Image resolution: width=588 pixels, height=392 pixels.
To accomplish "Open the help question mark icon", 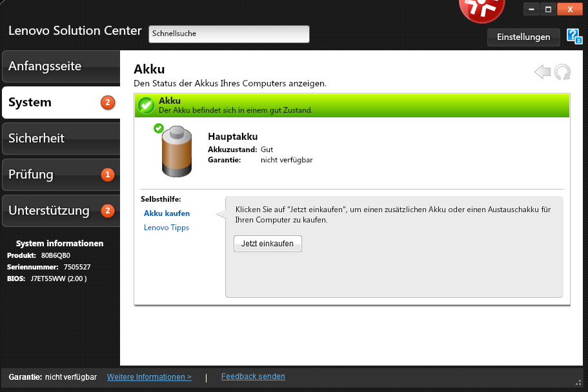I will coord(574,36).
